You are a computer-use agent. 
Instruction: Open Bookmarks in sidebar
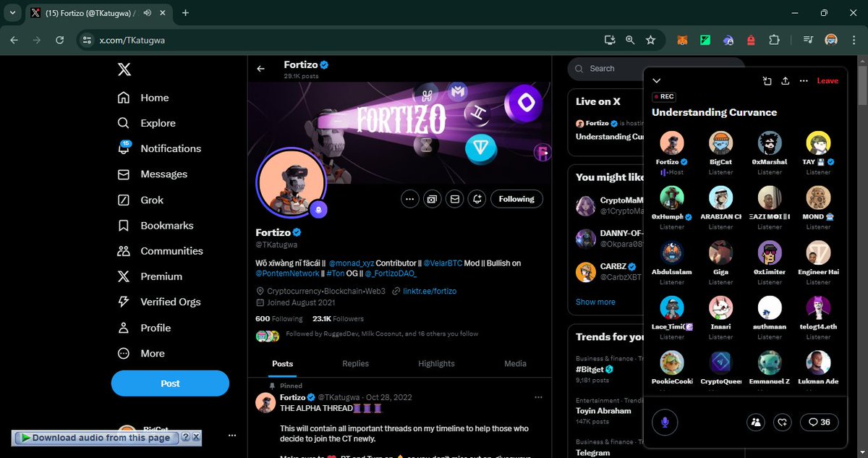156,226
